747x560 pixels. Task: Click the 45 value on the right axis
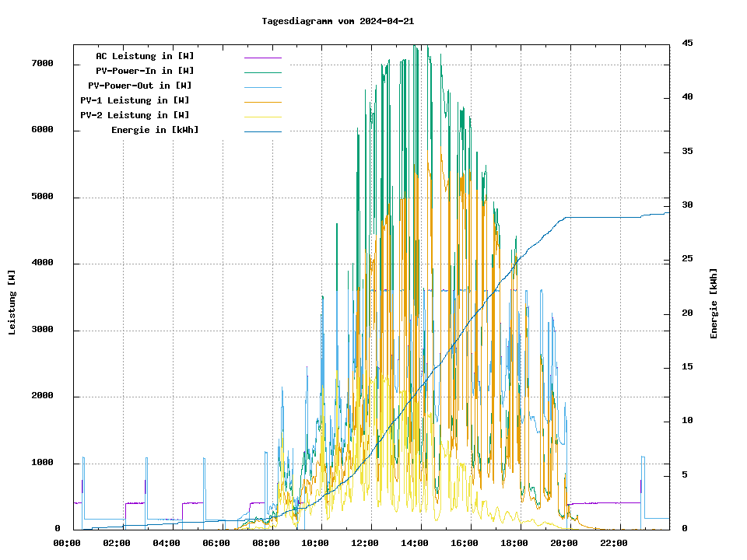(687, 43)
